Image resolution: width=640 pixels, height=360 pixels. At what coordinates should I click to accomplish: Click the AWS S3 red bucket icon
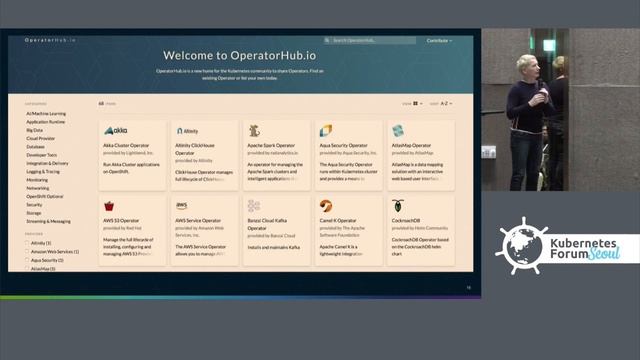(x=109, y=206)
